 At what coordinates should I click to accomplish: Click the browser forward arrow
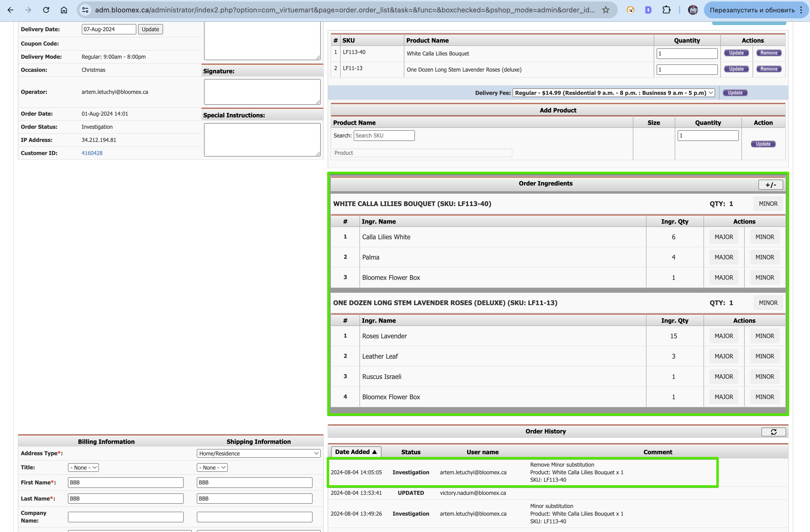point(28,10)
